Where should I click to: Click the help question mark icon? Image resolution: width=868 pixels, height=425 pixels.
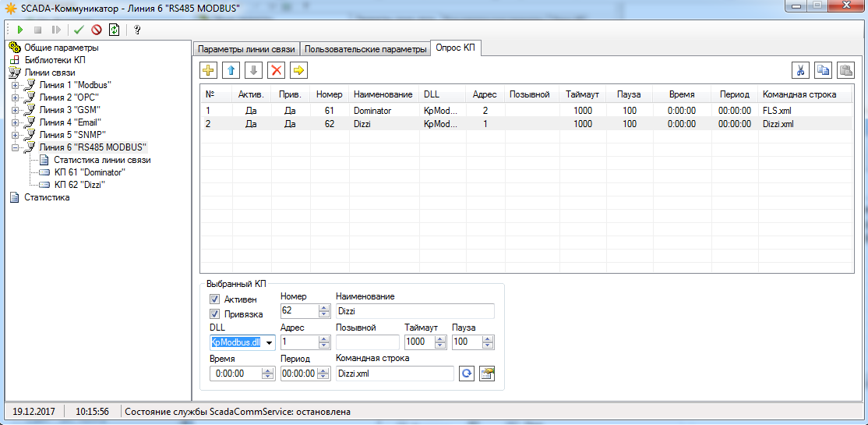pos(137,30)
